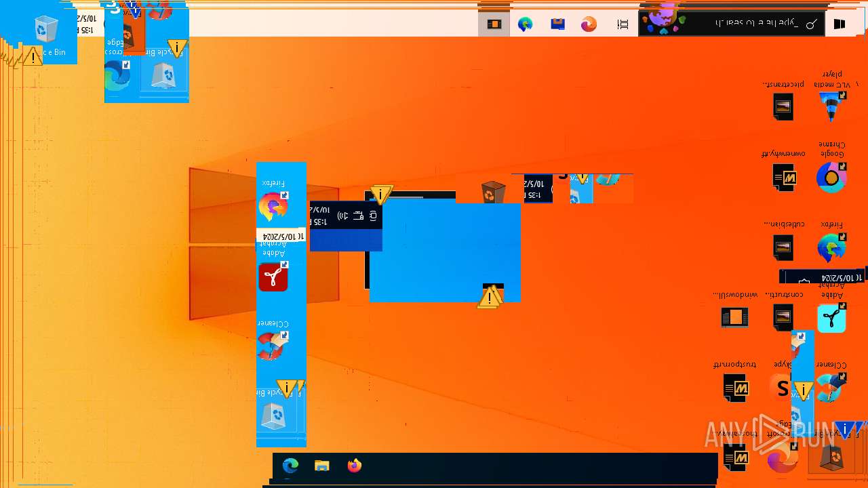Screen dimensions: 868x488
Task: Open the Adobe Acrobat shortcut in the right desktop column
Action: [831, 318]
